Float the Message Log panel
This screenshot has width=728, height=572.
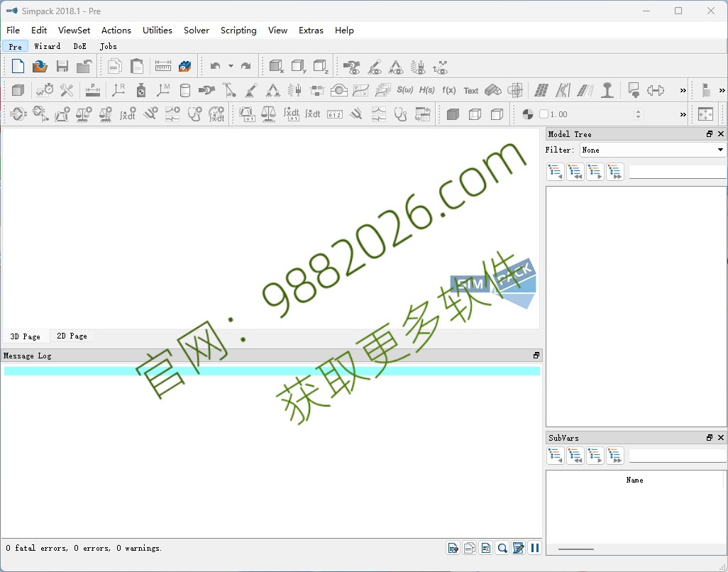pos(536,355)
